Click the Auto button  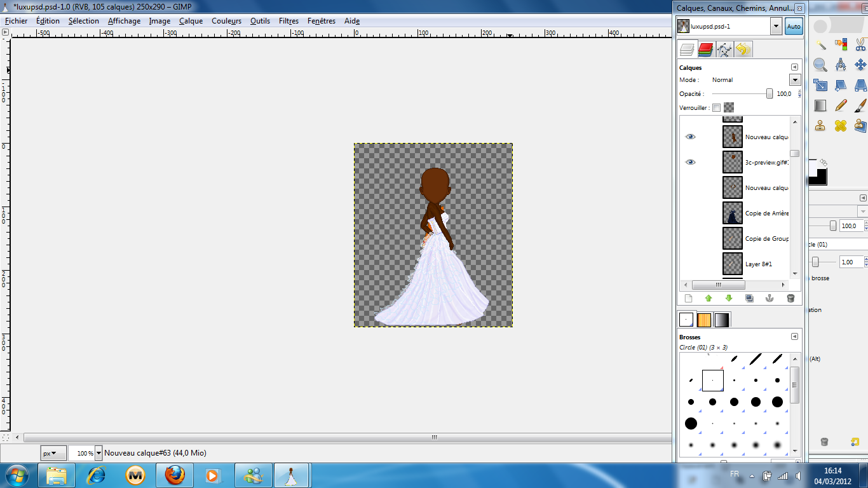coord(794,26)
